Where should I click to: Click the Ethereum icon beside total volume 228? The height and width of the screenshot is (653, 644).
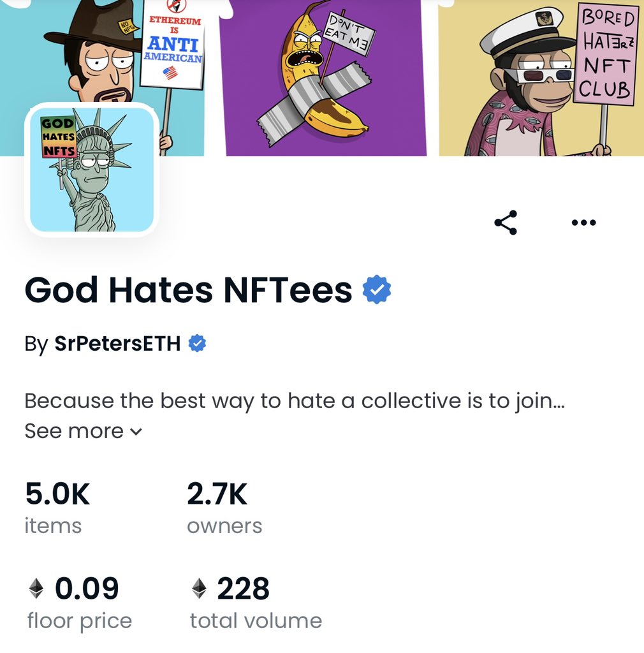click(x=200, y=589)
